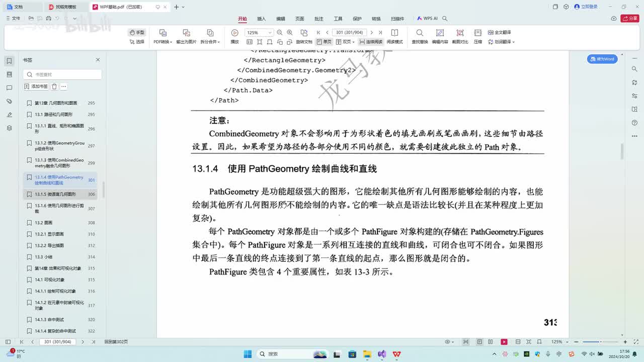Jump to first page arrow
This screenshot has height=362, width=644.
pos(318,33)
